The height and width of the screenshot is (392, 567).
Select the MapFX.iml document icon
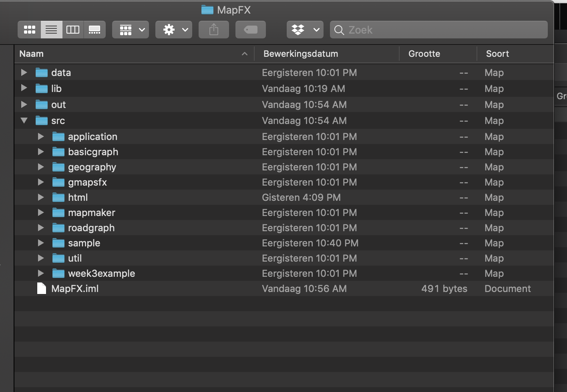click(42, 288)
